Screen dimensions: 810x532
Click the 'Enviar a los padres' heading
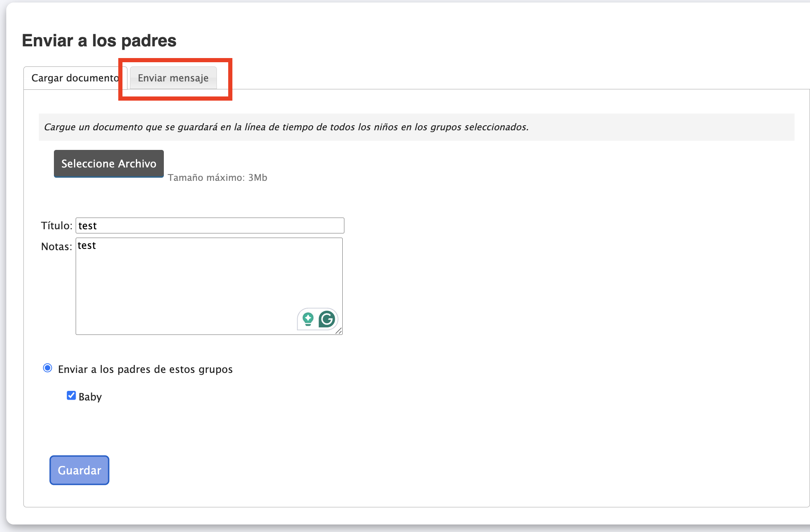point(99,41)
